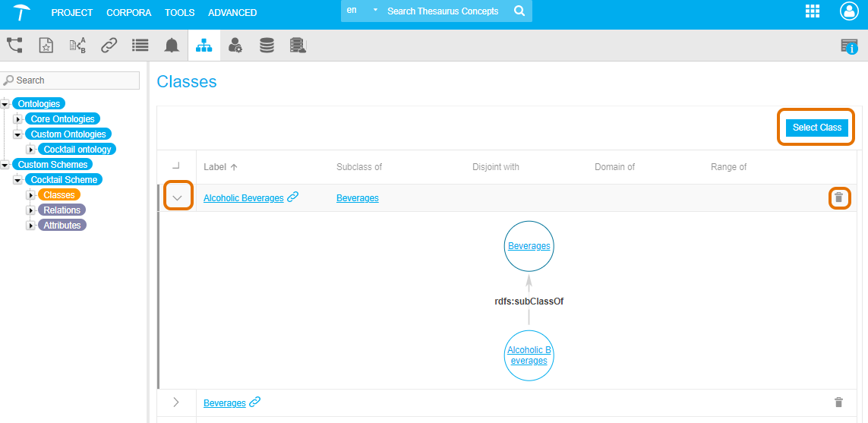The width and height of the screenshot is (868, 423).
Task: Click the user settings icon in toolbar
Action: point(235,46)
